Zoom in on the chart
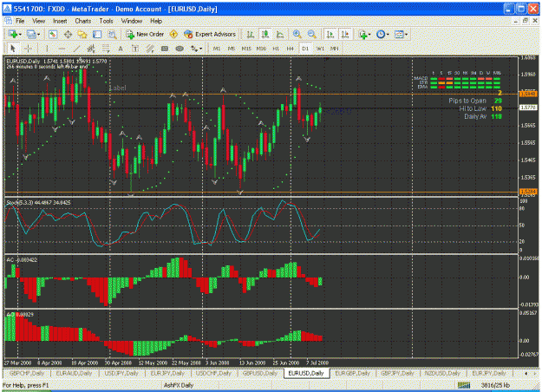The height and width of the screenshot is (392, 542). tap(297, 34)
